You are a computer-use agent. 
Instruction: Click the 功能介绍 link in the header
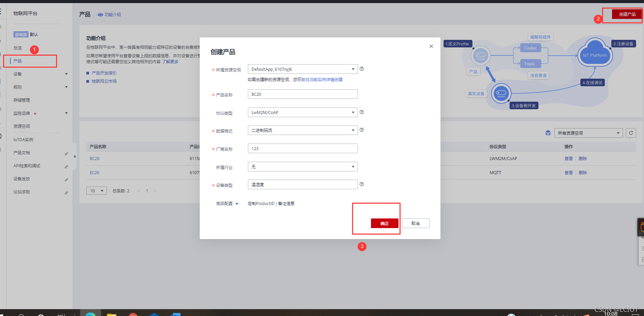(x=112, y=15)
